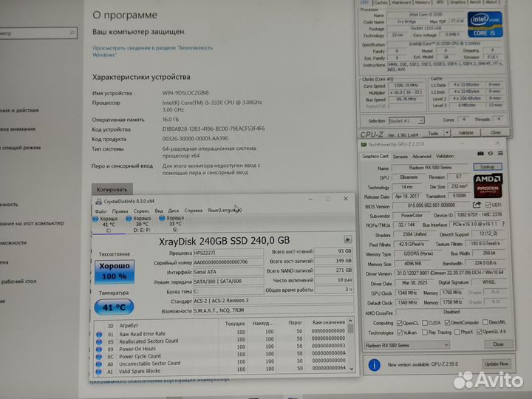
Task: Click the AMD Radeon logo in GPU-Z
Action: coord(488,185)
